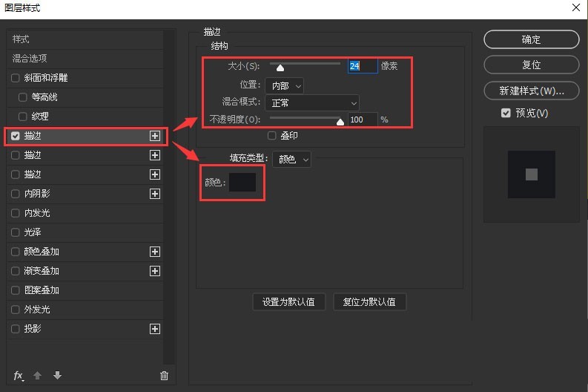Click the move effect down arrow icon
Viewport: 588px width, 392px height.
[x=57, y=375]
